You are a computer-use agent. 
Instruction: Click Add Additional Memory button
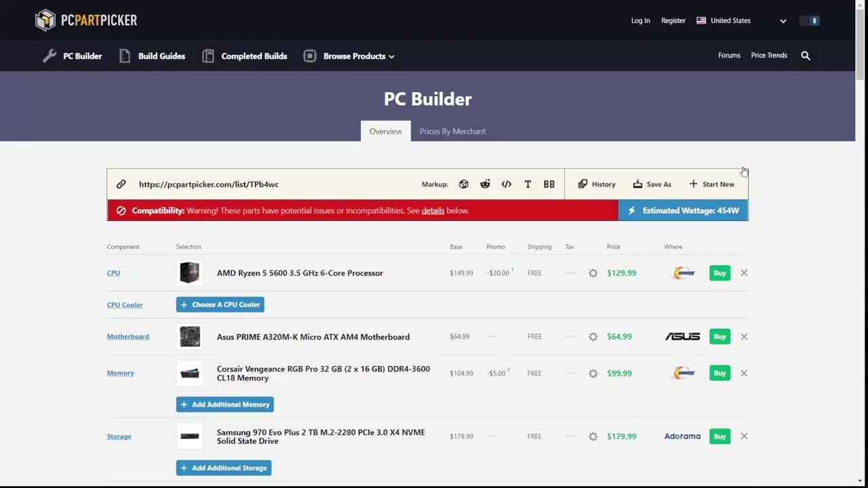(224, 405)
